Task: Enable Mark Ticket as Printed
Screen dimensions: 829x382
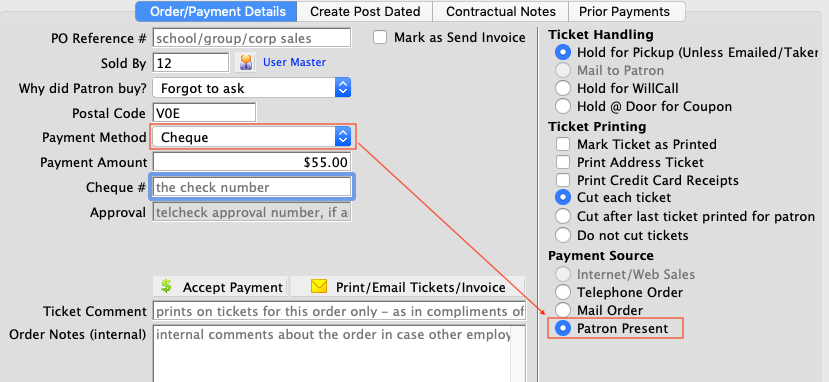Action: [563, 144]
